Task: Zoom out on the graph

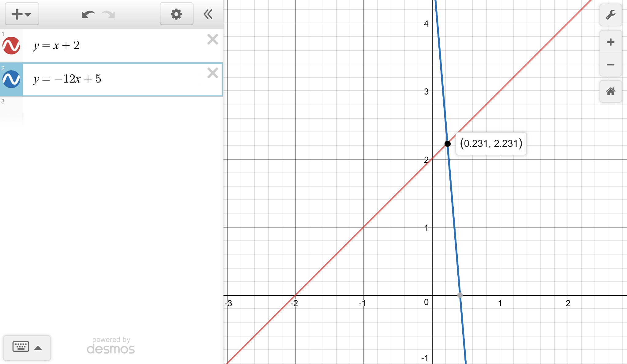Action: pyautogui.click(x=610, y=65)
